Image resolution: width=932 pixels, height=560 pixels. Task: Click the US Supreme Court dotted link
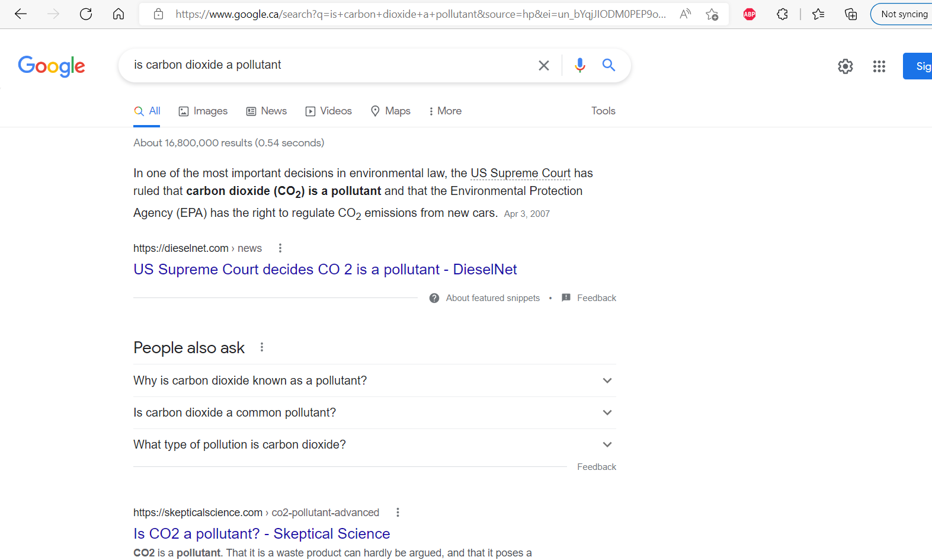click(x=520, y=173)
